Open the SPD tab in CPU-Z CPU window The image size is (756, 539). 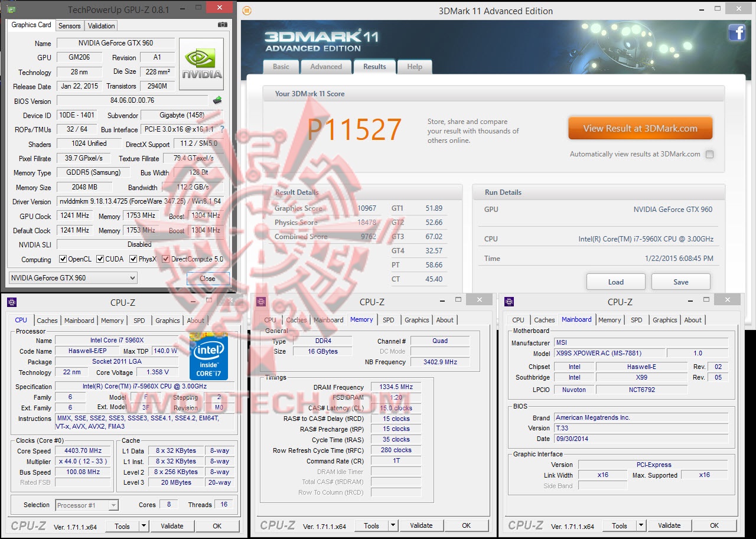(139, 321)
